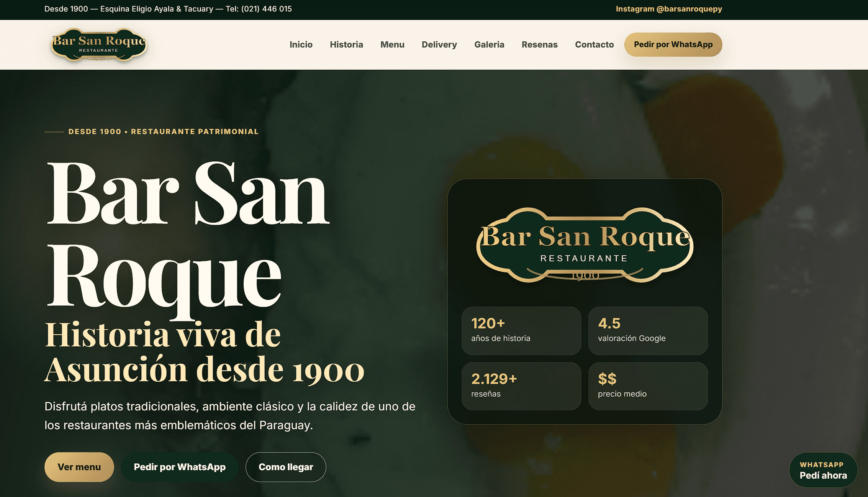This screenshot has height=497, width=868.
Task: Click the 120+ años de historia card
Action: (x=521, y=331)
